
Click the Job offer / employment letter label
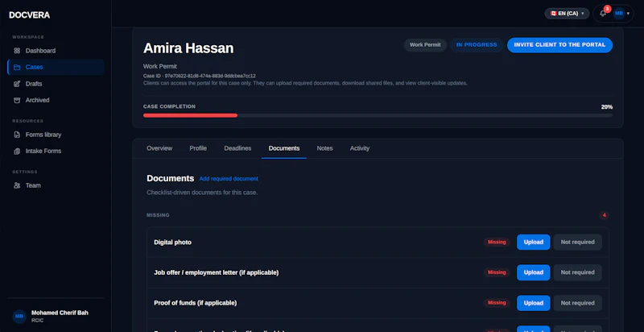(x=216, y=272)
